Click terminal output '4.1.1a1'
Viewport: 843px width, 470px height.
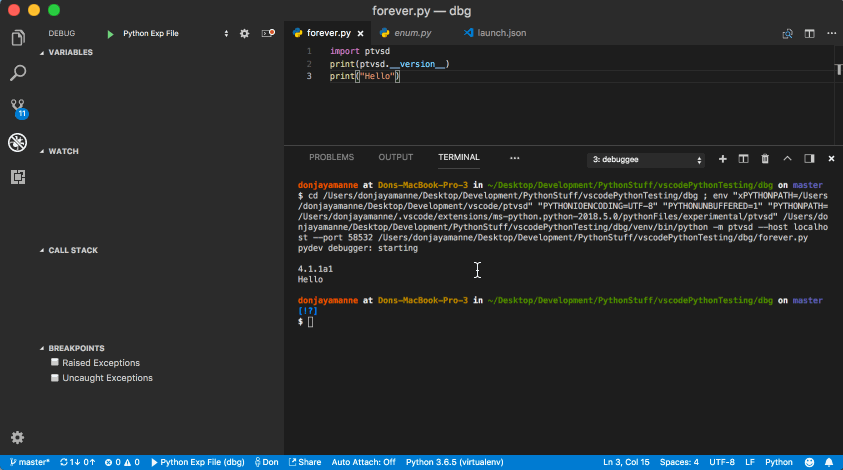pyautogui.click(x=315, y=269)
